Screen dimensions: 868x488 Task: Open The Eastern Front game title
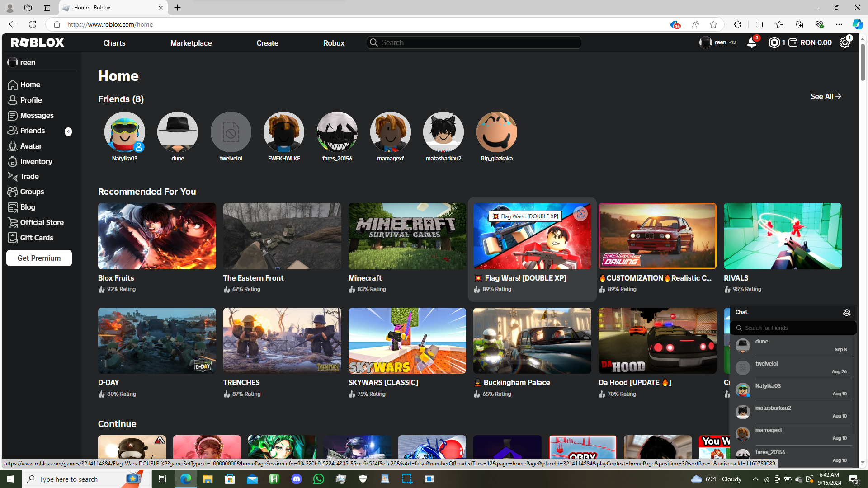point(254,278)
